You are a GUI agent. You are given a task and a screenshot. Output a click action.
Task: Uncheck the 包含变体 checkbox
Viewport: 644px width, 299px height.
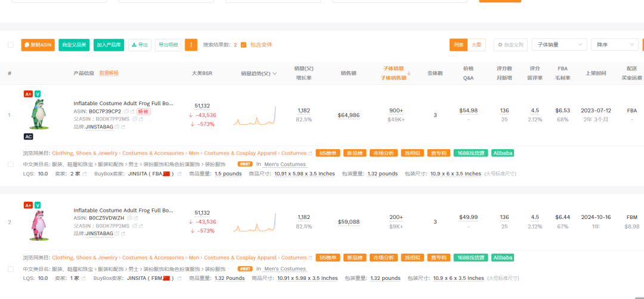(243, 45)
